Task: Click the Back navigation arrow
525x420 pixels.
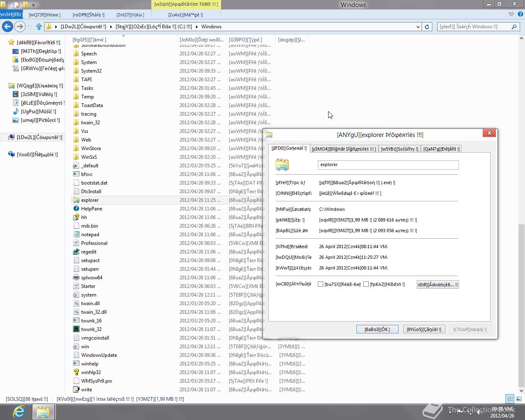Action: pos(7,27)
